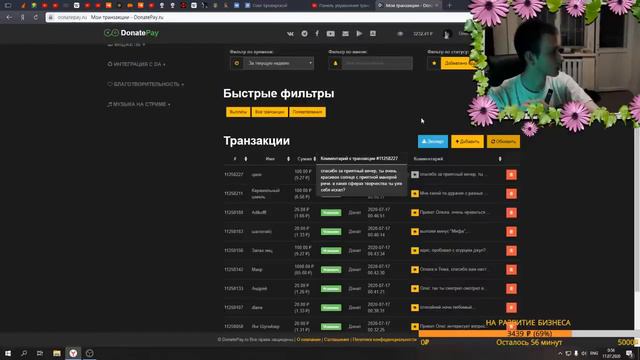This screenshot has width=640, height=360.
Task: Apply the Выплаты quick filter
Action: 238,112
